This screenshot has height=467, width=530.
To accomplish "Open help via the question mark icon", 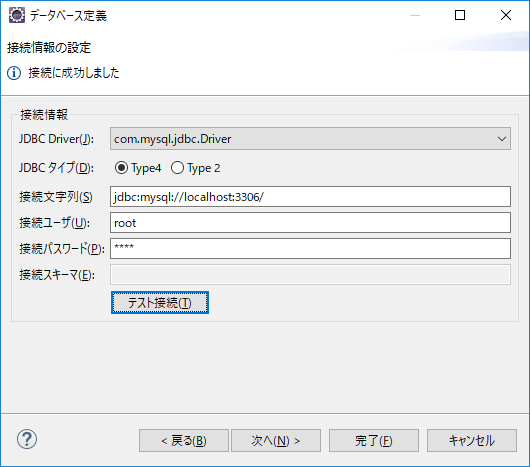I will tap(27, 439).
